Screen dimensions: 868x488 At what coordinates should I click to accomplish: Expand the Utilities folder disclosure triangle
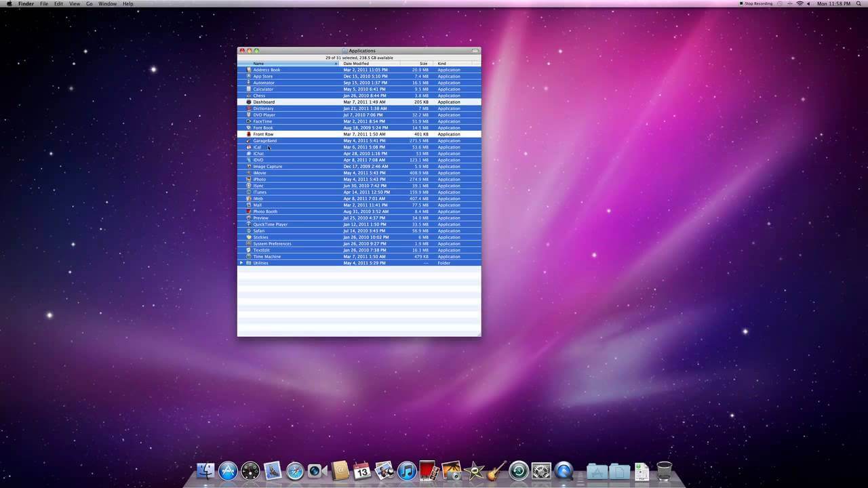click(x=241, y=263)
